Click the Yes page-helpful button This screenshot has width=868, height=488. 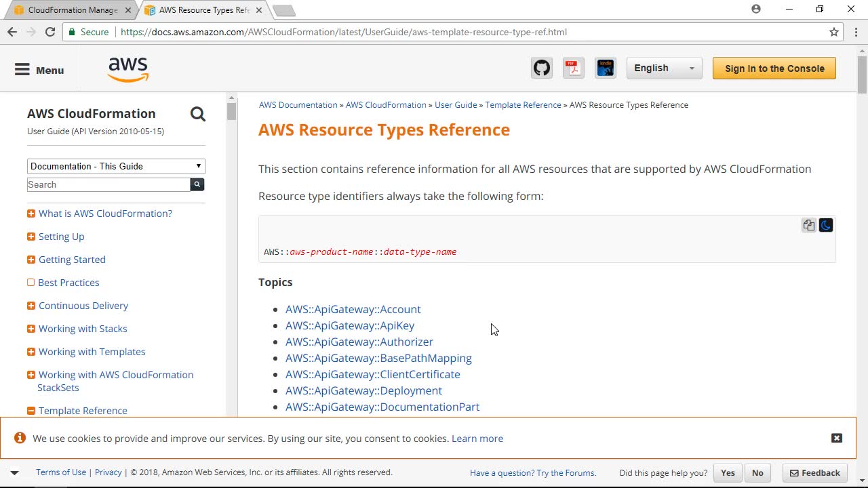click(x=728, y=473)
